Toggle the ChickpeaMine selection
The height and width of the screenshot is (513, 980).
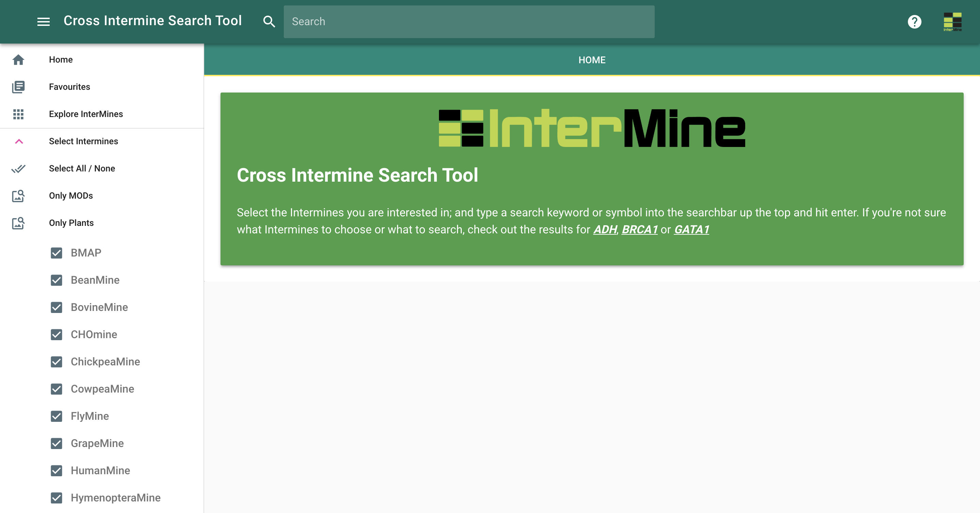[x=57, y=362]
